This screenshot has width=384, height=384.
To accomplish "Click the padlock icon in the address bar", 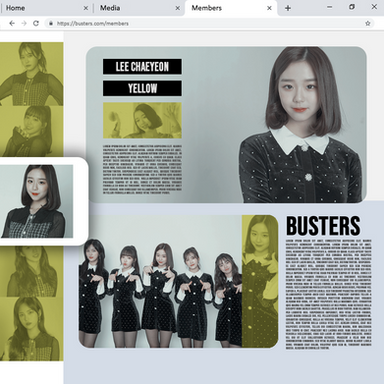I will tap(51, 23).
